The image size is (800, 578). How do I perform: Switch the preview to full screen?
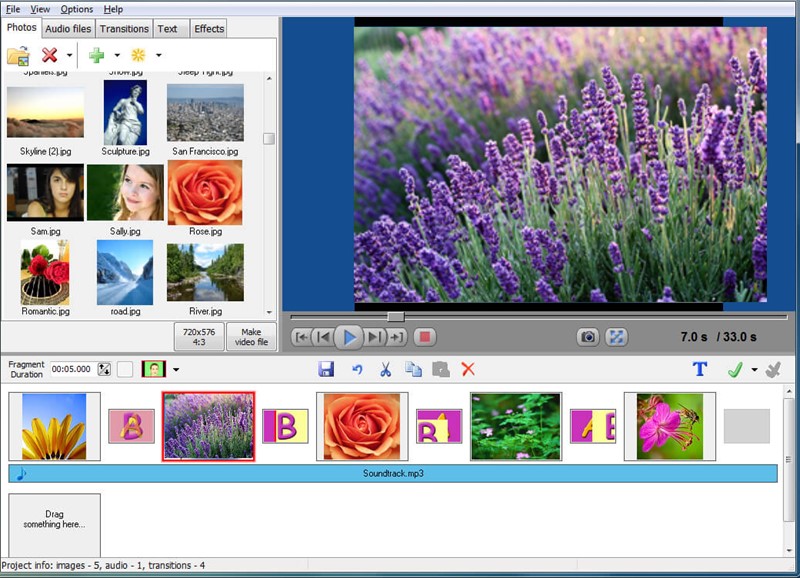[616, 337]
